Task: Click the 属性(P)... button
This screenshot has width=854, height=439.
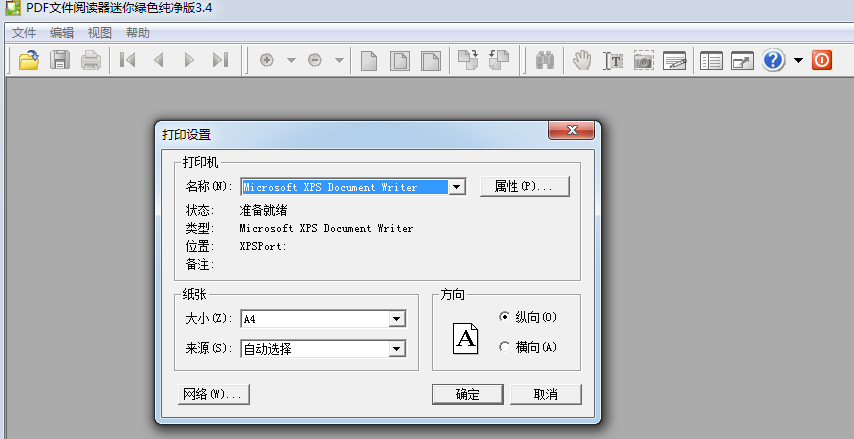Action: pos(524,186)
